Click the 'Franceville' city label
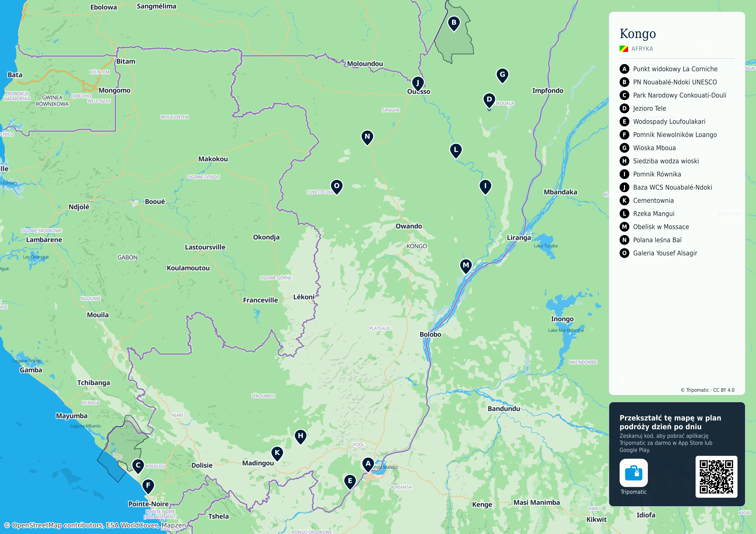Viewport: 756px width, 534px height. click(260, 300)
